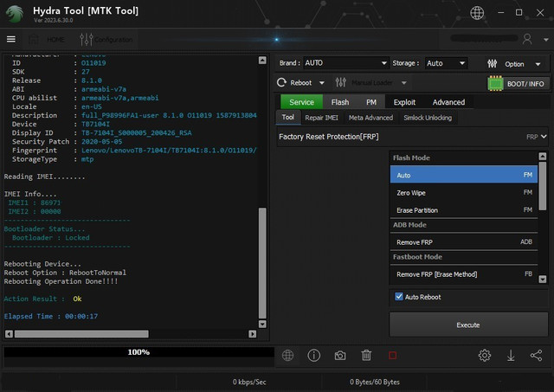The height and width of the screenshot is (392, 554).
Task: Select Zero Wipe flash mode option
Action: [x=464, y=193]
